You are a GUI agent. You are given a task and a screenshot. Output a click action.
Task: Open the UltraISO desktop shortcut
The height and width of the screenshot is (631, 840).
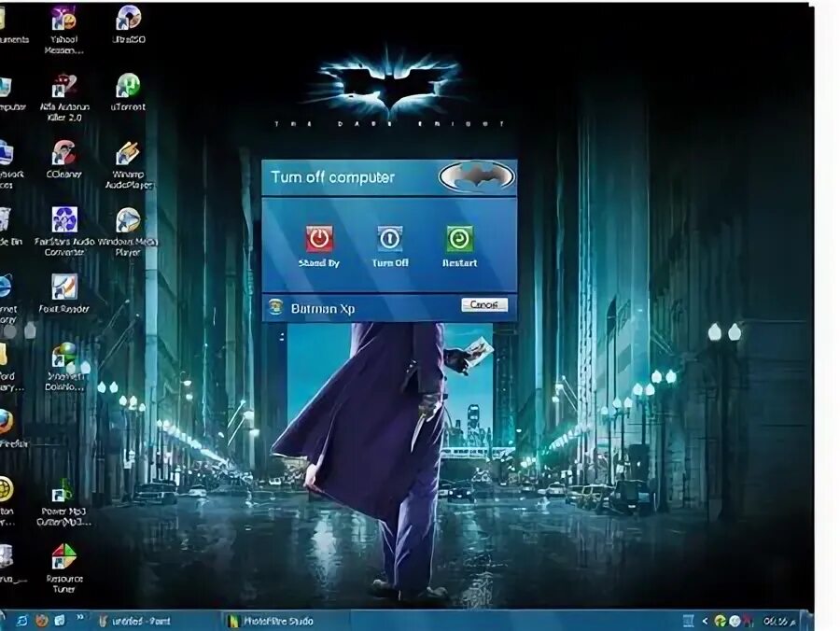coord(128,24)
